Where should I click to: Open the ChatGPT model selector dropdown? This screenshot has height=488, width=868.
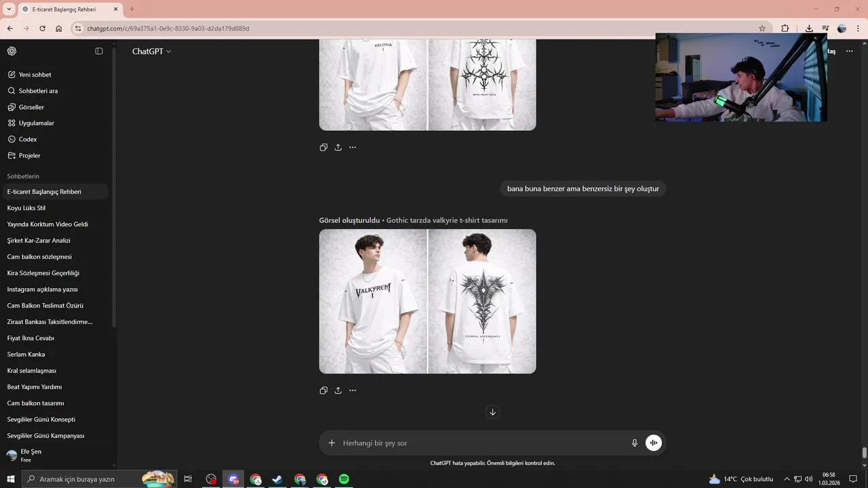pyautogui.click(x=152, y=52)
